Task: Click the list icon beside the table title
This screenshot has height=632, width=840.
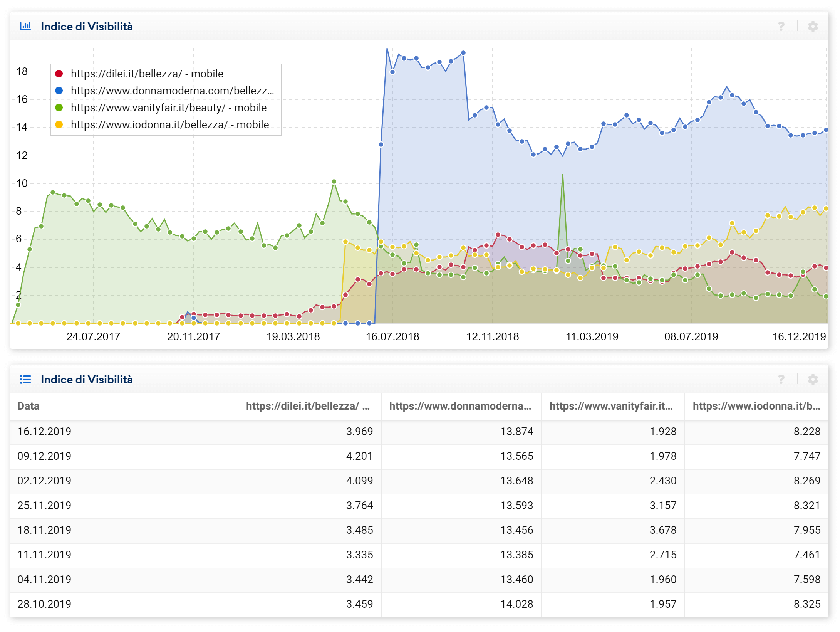Action: (x=25, y=380)
